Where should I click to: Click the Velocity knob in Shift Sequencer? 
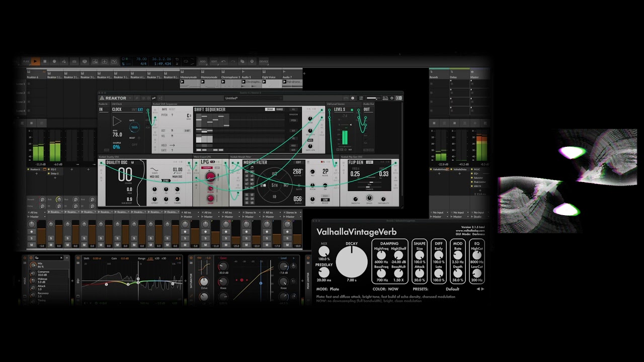pos(310,130)
